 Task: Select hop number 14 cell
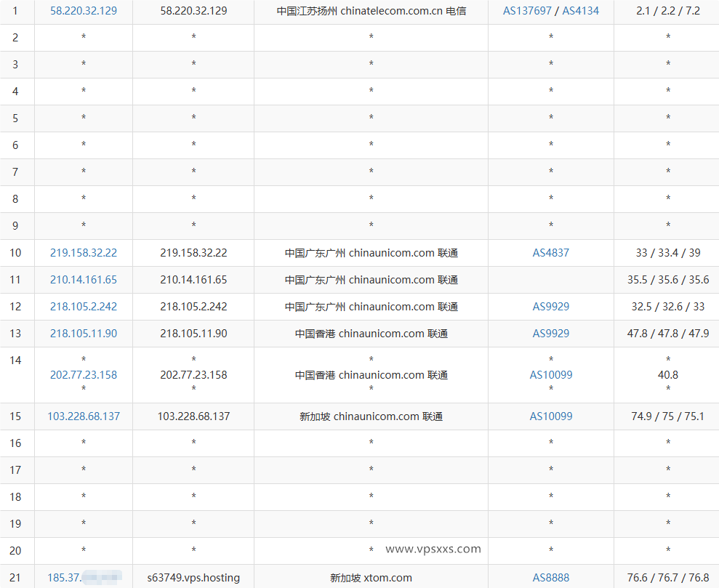(x=17, y=375)
